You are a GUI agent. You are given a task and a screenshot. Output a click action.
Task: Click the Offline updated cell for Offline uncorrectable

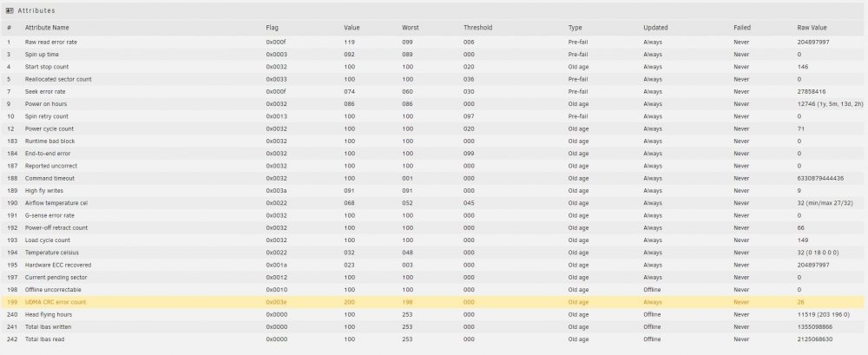[652, 290]
